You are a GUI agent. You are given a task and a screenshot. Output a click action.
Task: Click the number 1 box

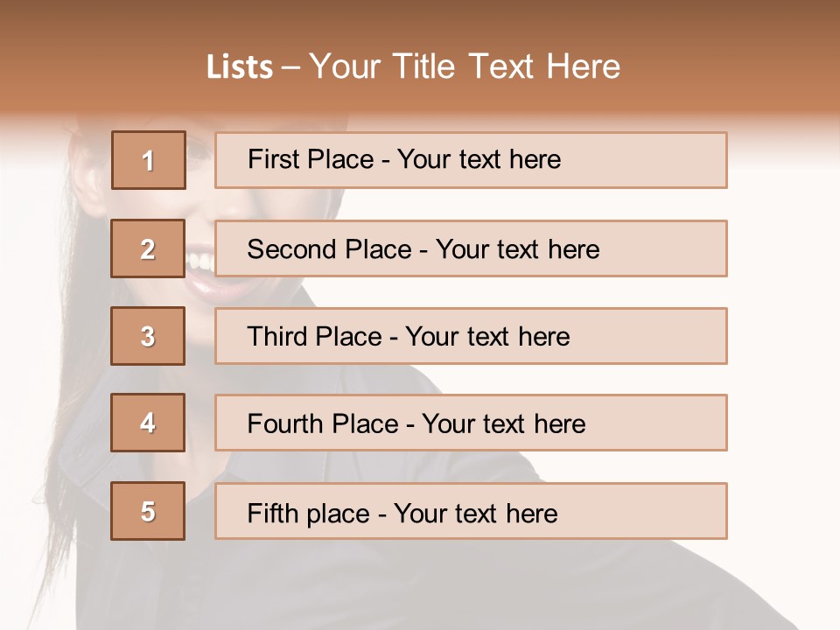[149, 160]
